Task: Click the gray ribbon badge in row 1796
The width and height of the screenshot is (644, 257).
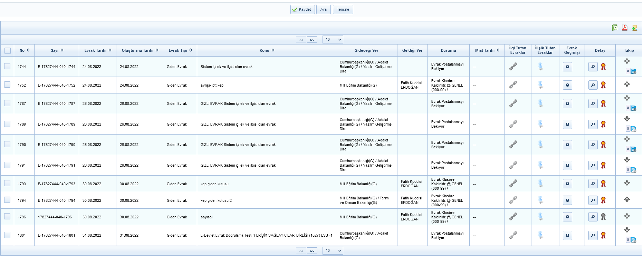Action: tap(603, 217)
